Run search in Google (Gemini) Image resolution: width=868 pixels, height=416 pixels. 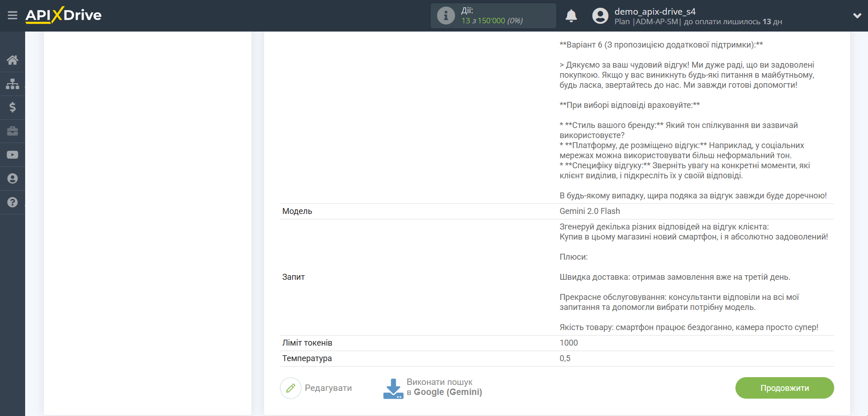click(444, 387)
